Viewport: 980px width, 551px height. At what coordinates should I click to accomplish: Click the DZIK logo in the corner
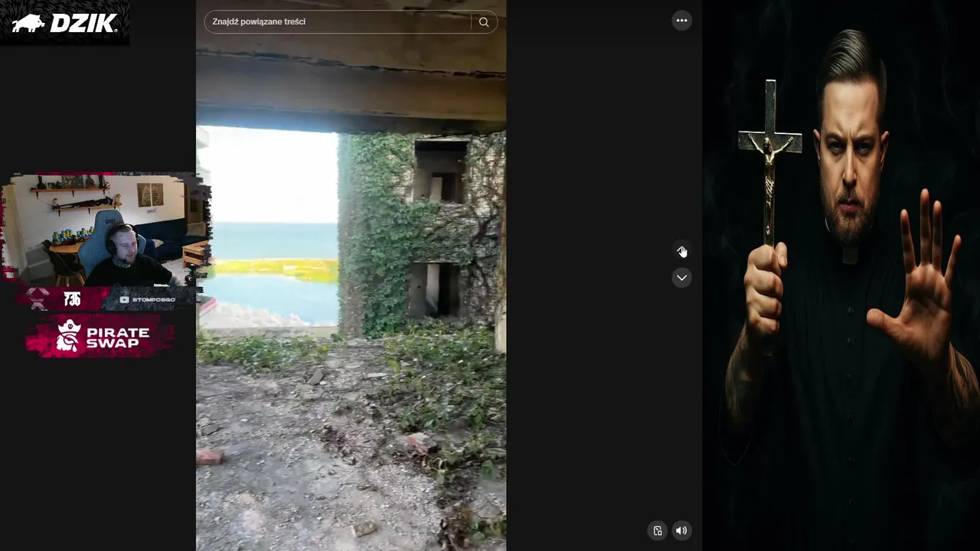click(64, 22)
